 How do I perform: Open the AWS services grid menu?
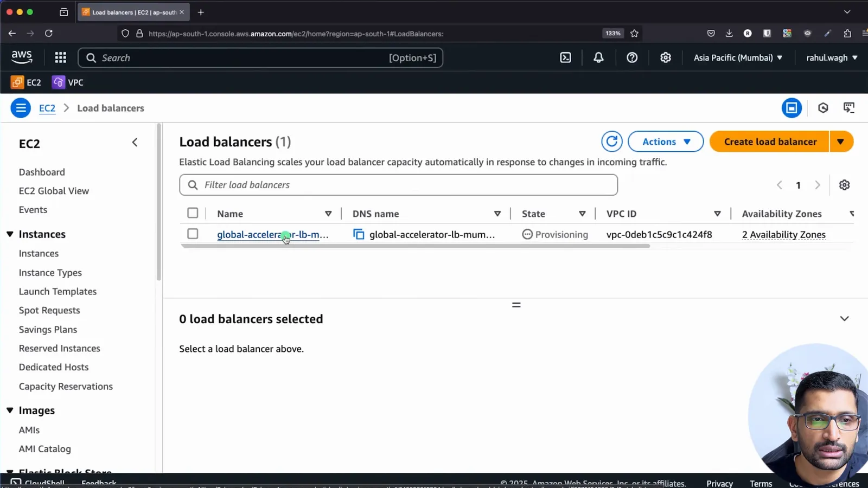tap(60, 57)
